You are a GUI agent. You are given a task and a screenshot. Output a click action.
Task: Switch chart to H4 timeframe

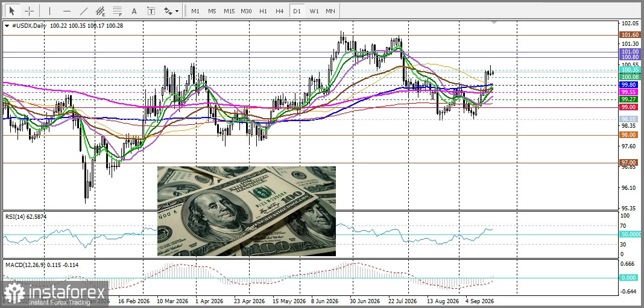click(x=280, y=11)
